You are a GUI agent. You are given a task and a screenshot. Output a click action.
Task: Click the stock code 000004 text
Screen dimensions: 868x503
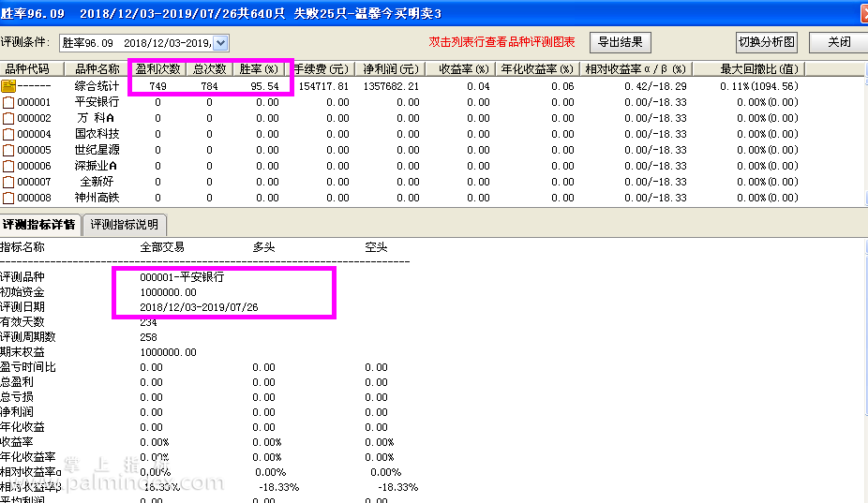tap(34, 135)
